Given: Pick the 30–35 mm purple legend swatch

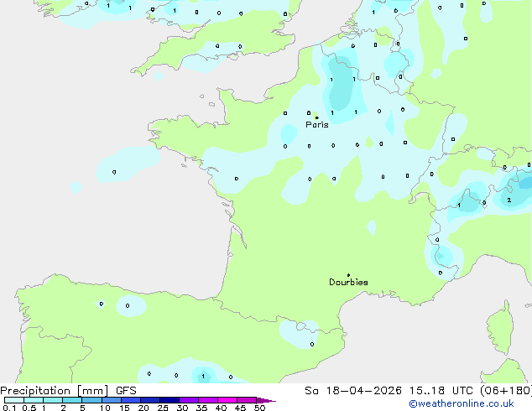Looking at the screenshot, I should click(x=189, y=400).
